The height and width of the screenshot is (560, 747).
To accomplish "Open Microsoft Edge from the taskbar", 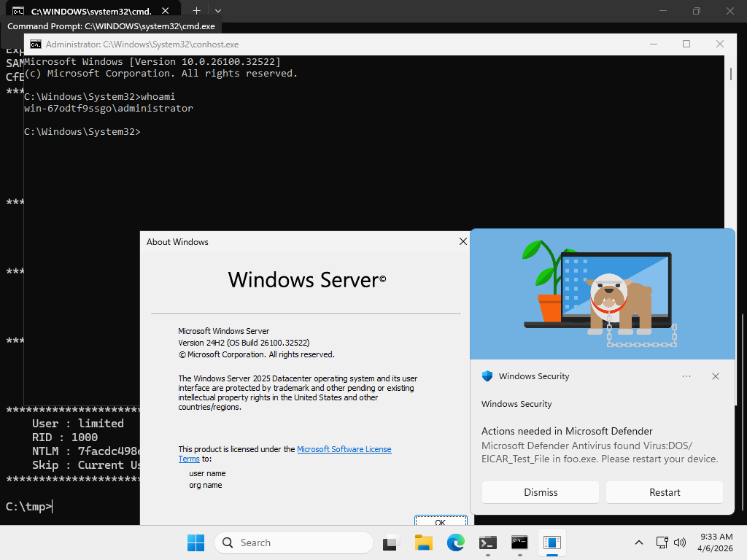I will click(456, 542).
